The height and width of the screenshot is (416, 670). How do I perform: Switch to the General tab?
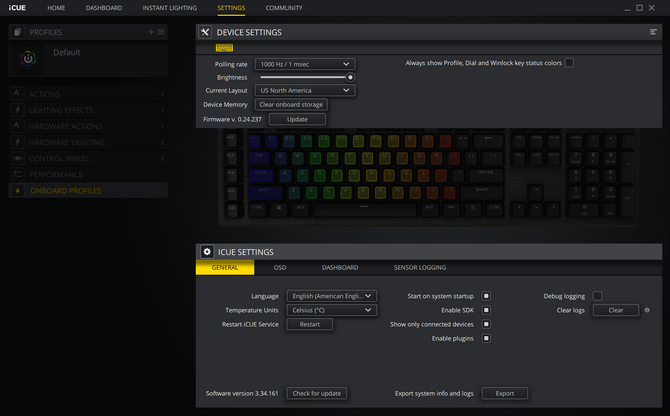pyautogui.click(x=225, y=267)
